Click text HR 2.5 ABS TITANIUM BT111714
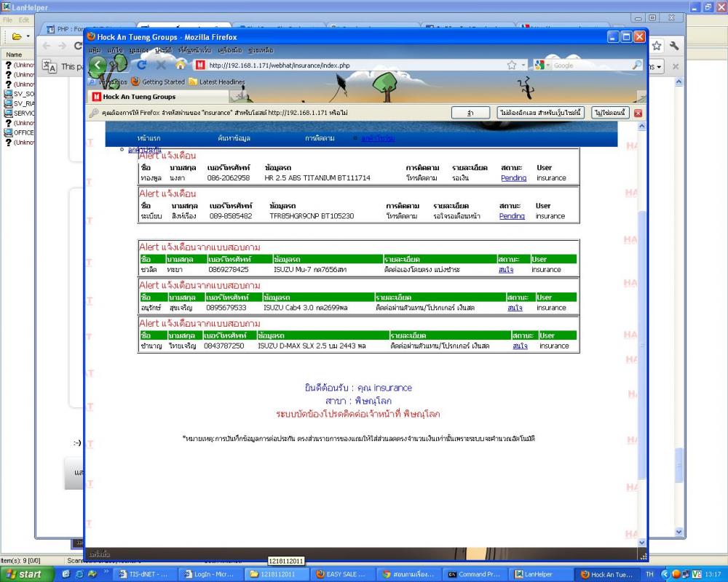This screenshot has height=582, width=728. click(x=317, y=178)
